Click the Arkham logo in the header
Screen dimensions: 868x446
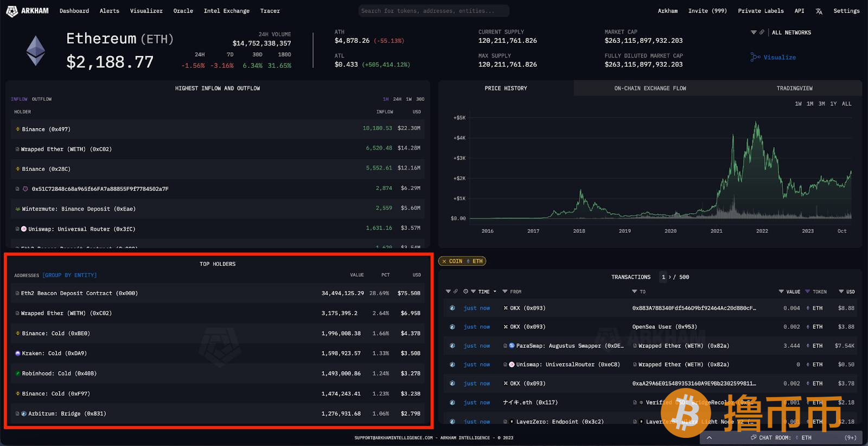pyautogui.click(x=27, y=11)
